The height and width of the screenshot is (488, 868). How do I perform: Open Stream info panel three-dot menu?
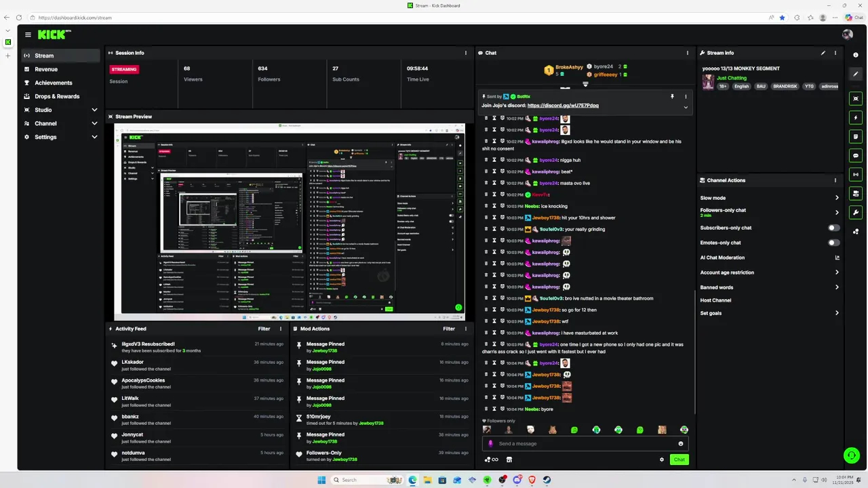835,53
